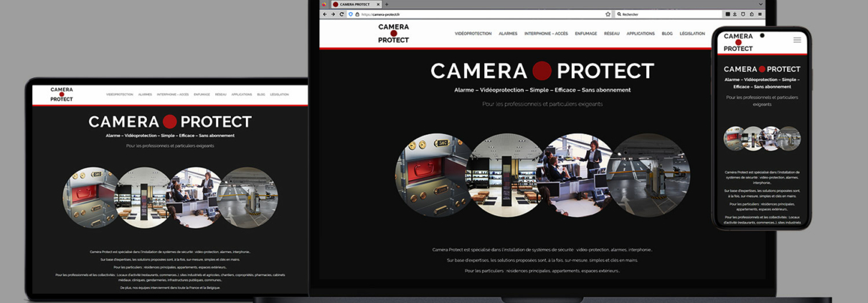Open RÉSEAU menu on the laptop site
This screenshot has width=868, height=303.
coord(611,34)
